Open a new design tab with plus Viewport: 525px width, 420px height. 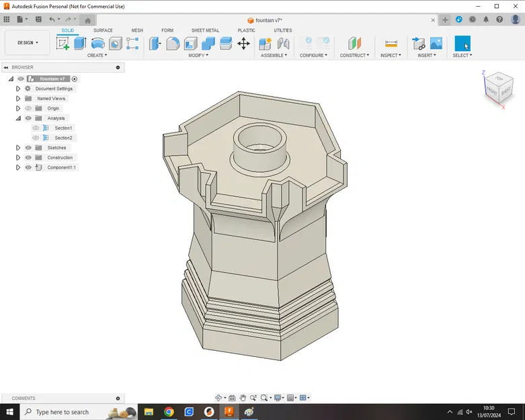click(445, 19)
